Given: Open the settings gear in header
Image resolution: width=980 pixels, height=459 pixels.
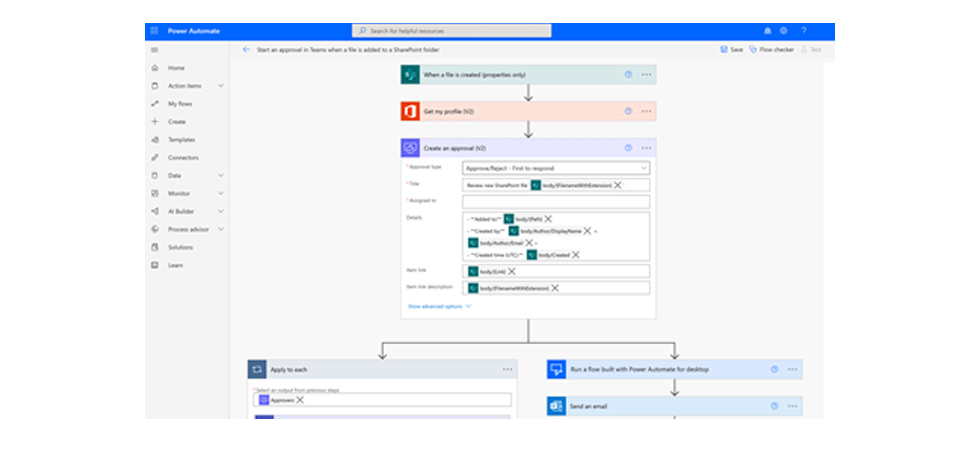Looking at the screenshot, I should coord(783,31).
